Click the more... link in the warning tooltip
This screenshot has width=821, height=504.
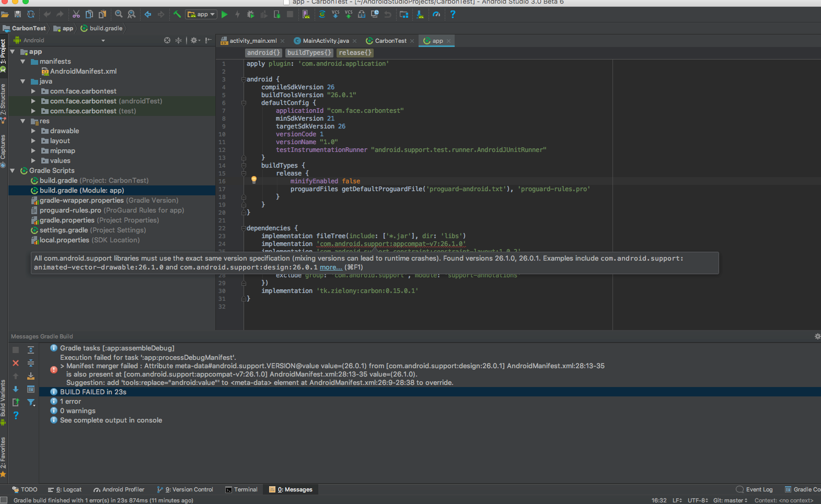[x=331, y=267]
